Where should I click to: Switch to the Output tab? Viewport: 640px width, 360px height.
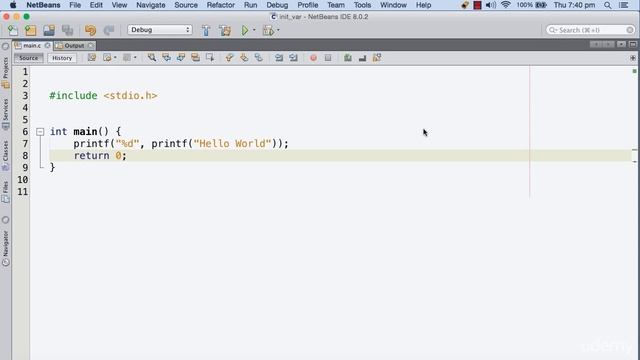[x=74, y=46]
